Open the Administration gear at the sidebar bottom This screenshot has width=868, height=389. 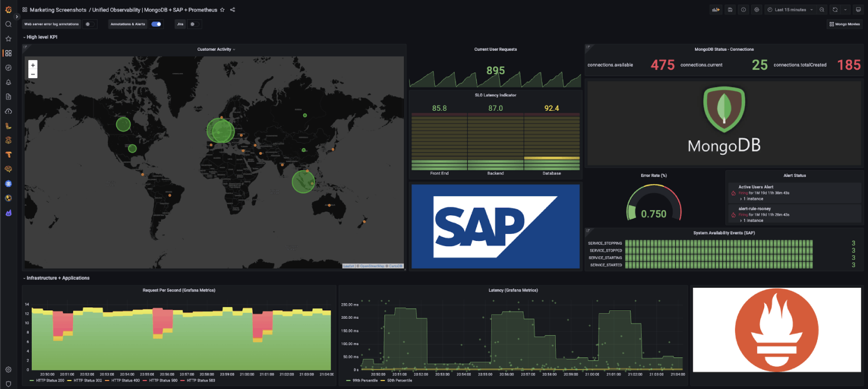[x=8, y=369]
